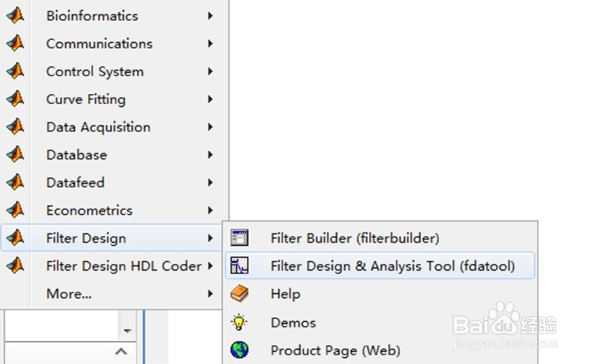The width and height of the screenshot is (590, 364).
Task: Expand the Datafeed submenu arrow
Action: (210, 182)
